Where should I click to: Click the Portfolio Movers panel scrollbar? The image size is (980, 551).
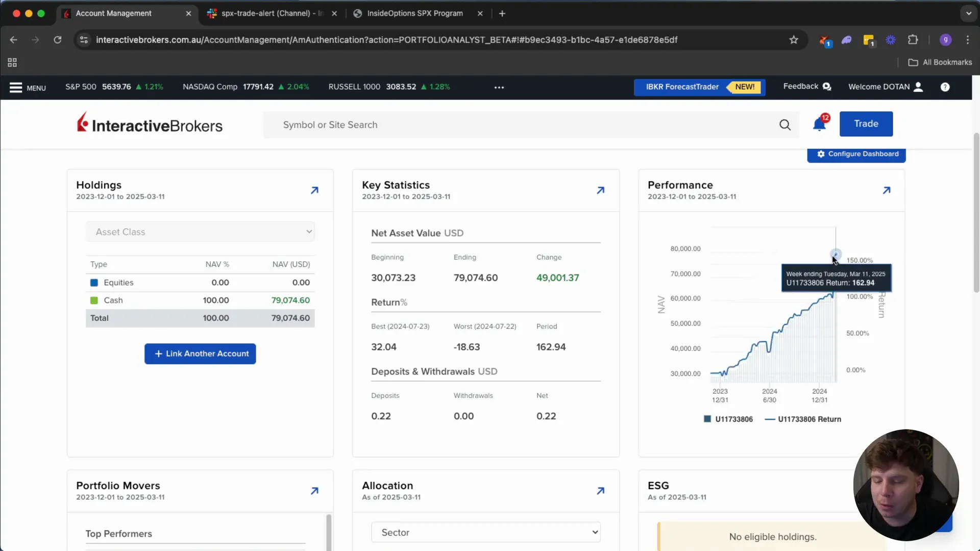point(329,533)
